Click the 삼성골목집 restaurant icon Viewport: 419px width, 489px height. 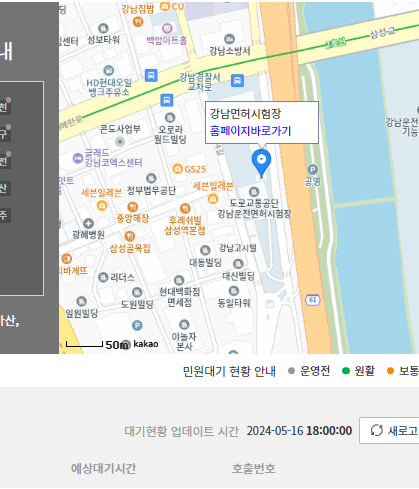[x=129, y=236]
